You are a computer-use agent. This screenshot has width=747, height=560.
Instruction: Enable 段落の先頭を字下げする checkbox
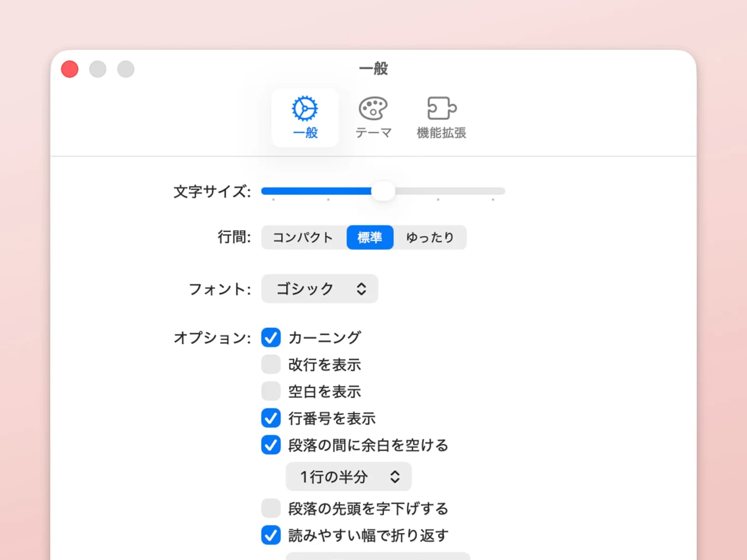click(271, 509)
